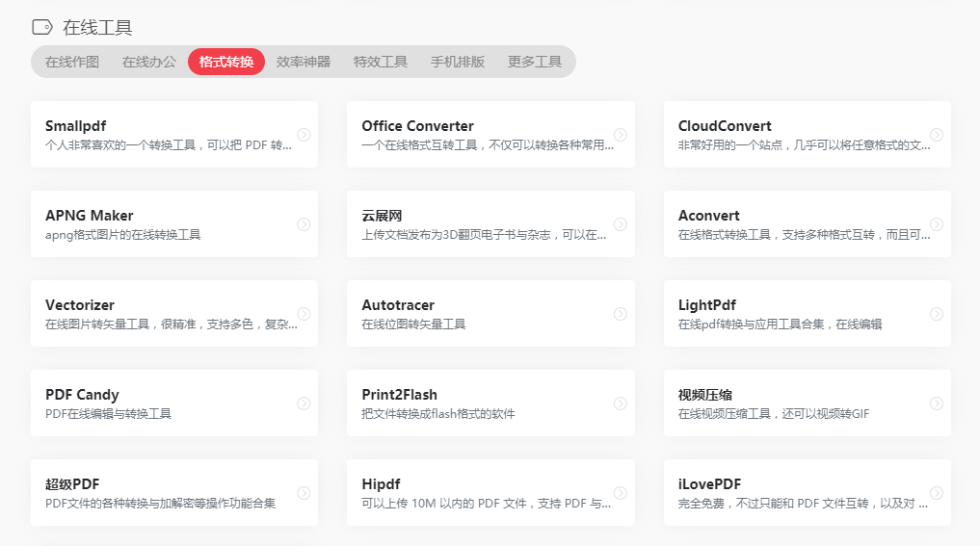This screenshot has height=546, width=980.
Task: Open the 视频压缩 title link
Action: (705, 395)
